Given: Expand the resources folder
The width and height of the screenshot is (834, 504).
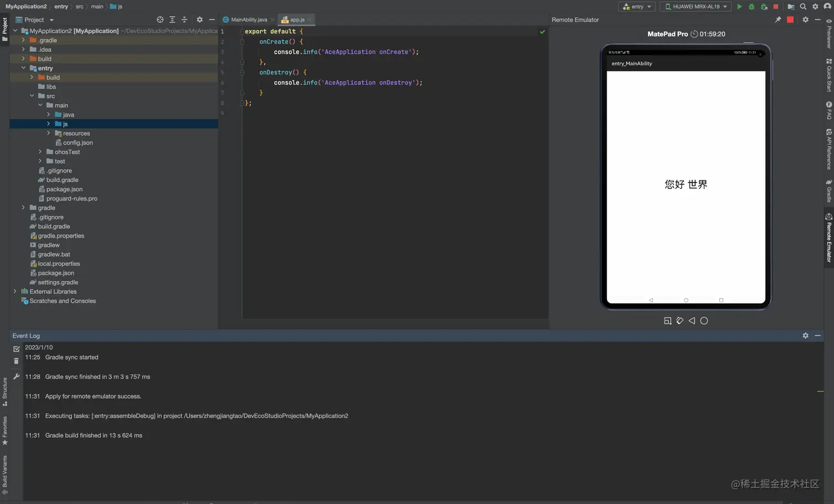Looking at the screenshot, I should coord(49,133).
